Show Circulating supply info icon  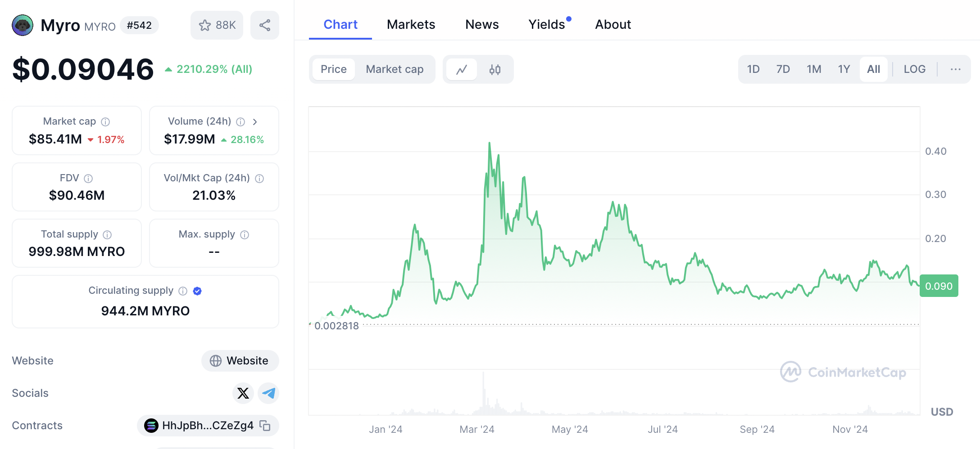click(x=183, y=291)
